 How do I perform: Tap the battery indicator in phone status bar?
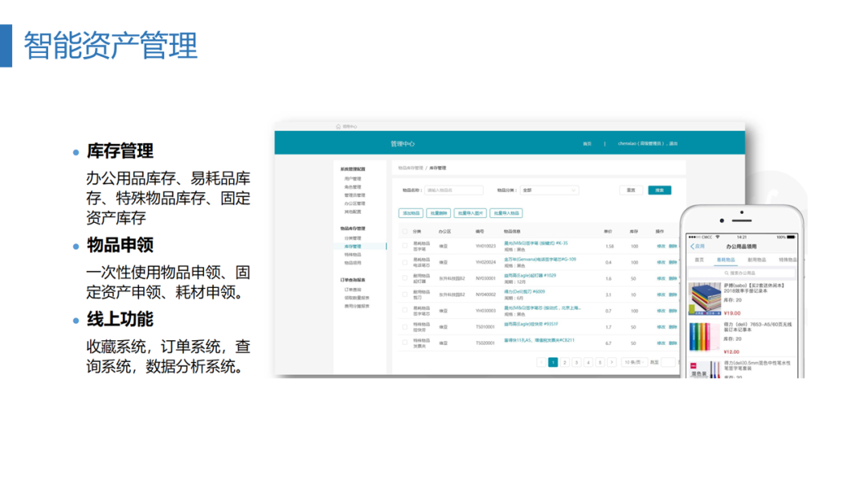click(x=791, y=237)
